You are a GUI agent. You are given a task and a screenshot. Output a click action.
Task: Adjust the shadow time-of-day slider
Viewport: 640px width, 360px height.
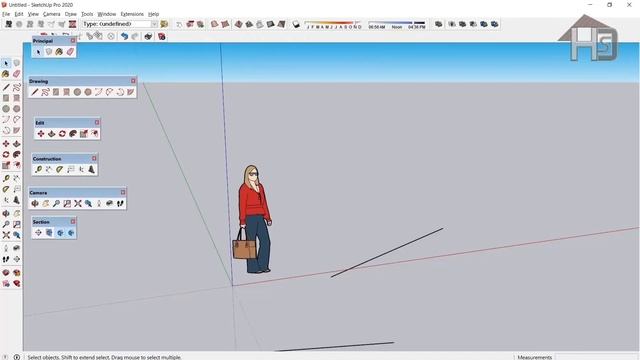pos(397,24)
